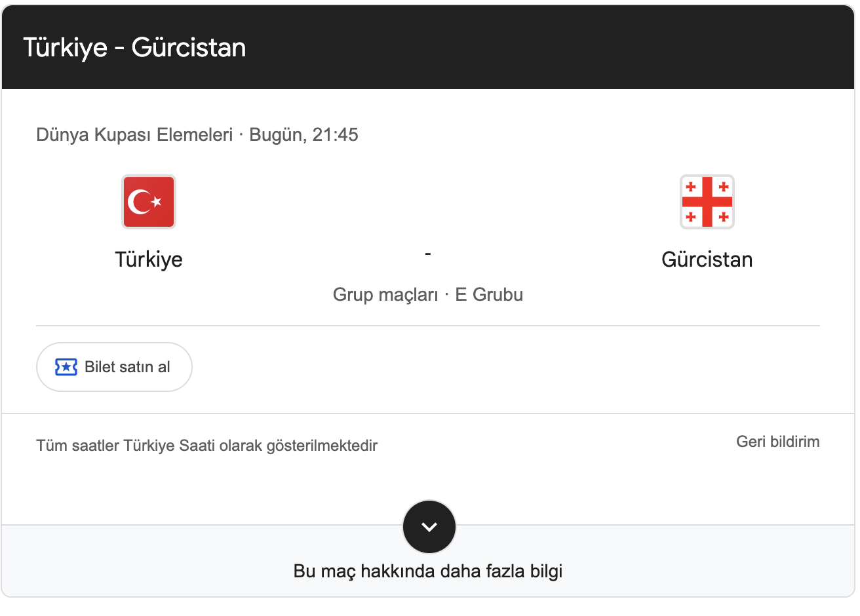Screen dimensions: 860x616
Task: Expand match details with the chevron button
Action: coord(429,527)
